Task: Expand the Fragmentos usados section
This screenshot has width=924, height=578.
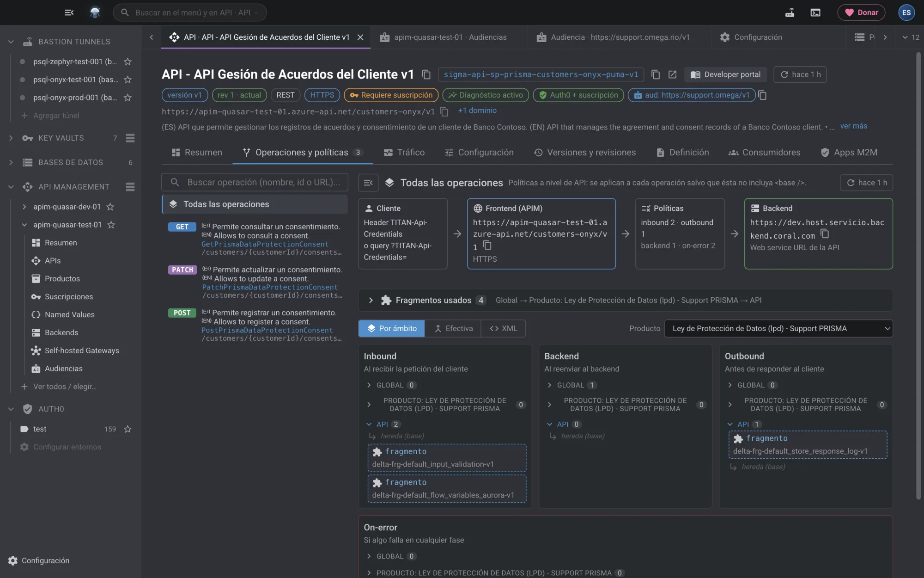Action: pos(371,300)
